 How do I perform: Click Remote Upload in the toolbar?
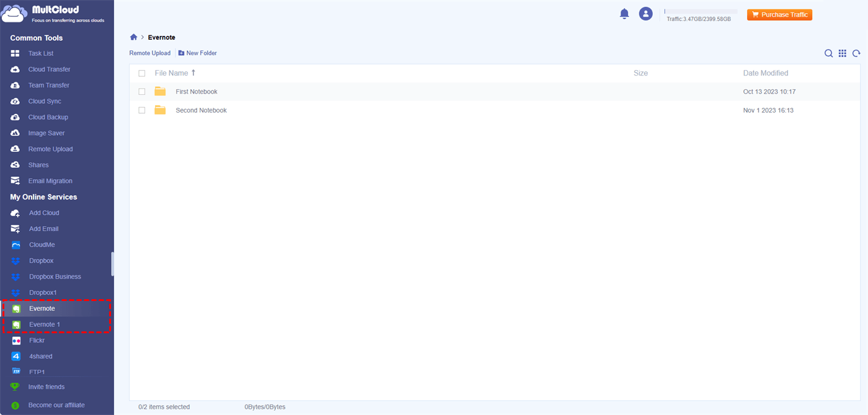coord(149,53)
